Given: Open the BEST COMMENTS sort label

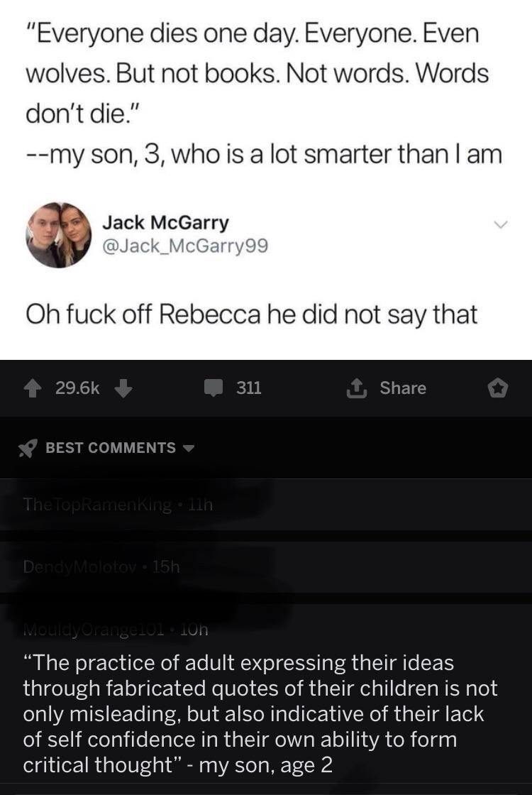Looking at the screenshot, I should pos(111,448).
